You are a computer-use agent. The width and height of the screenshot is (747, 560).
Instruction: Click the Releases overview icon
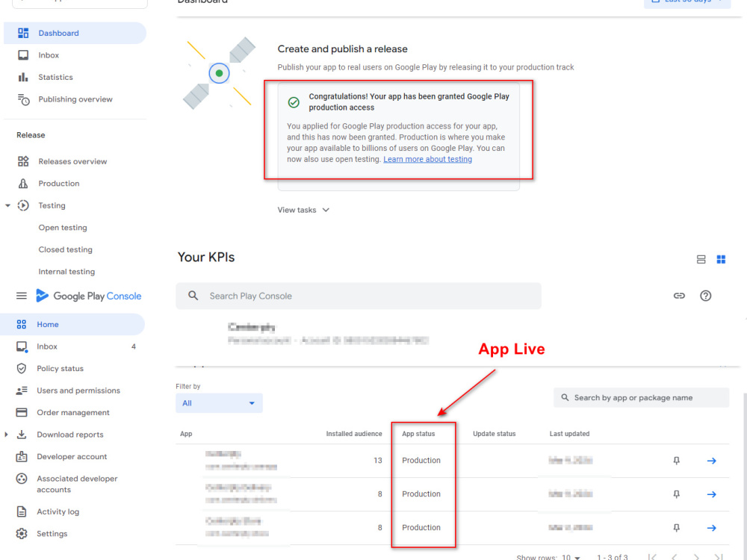point(23,161)
